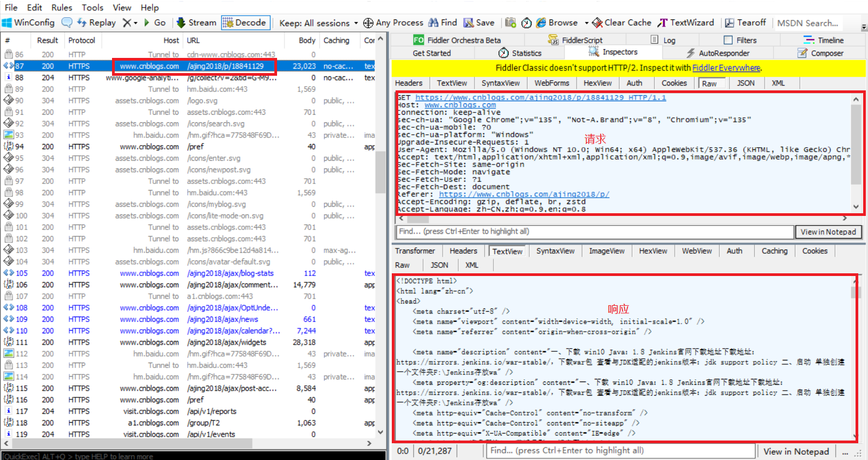Screen dimensions: 868x460
Task: Click the request Find text field
Action: click(594, 232)
